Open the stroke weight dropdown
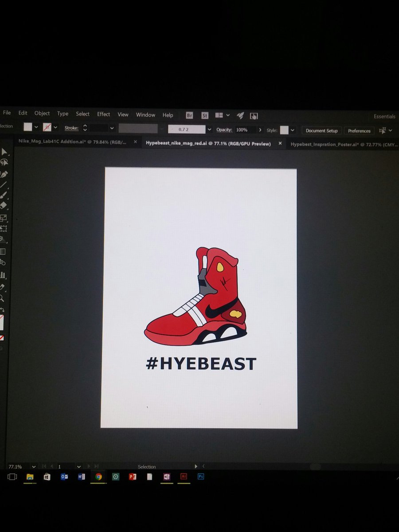This screenshot has width=399, height=532. tap(112, 128)
